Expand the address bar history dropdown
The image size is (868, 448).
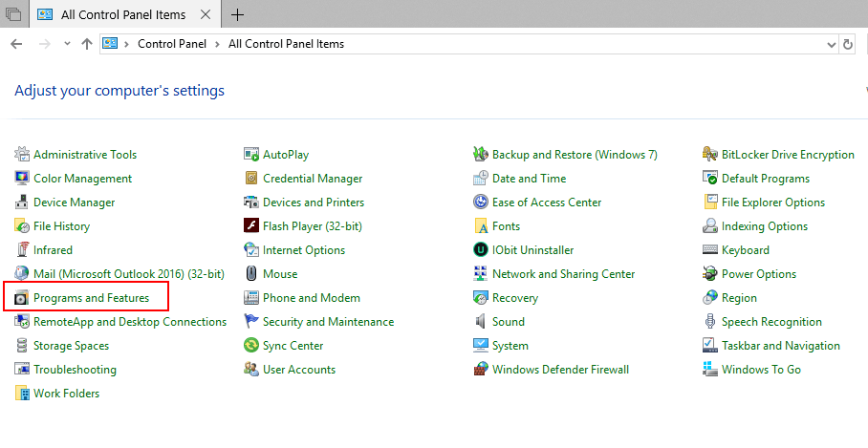[x=829, y=44]
